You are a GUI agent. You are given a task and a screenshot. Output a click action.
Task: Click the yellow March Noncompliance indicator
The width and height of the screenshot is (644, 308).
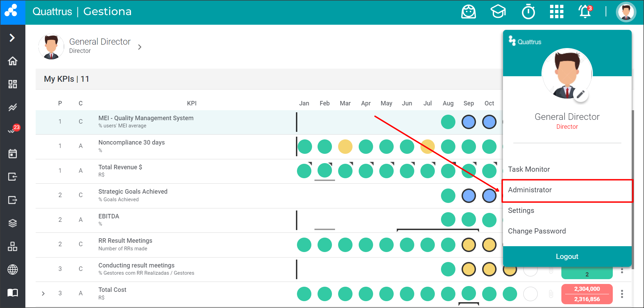pos(345,147)
